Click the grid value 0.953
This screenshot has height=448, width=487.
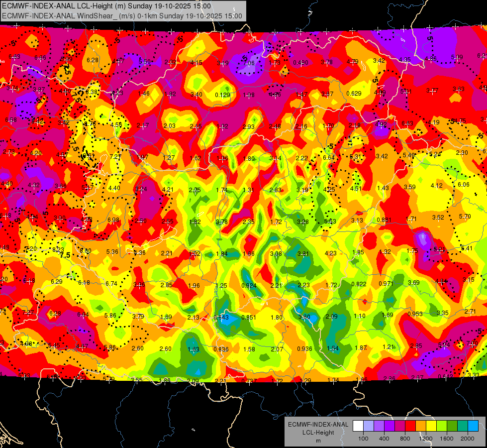[x=415, y=314]
